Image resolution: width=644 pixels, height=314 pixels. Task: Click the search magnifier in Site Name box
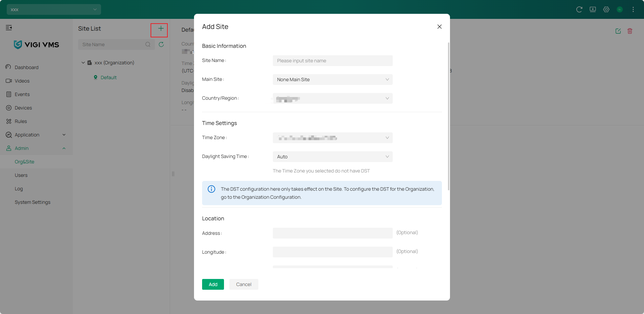click(148, 44)
